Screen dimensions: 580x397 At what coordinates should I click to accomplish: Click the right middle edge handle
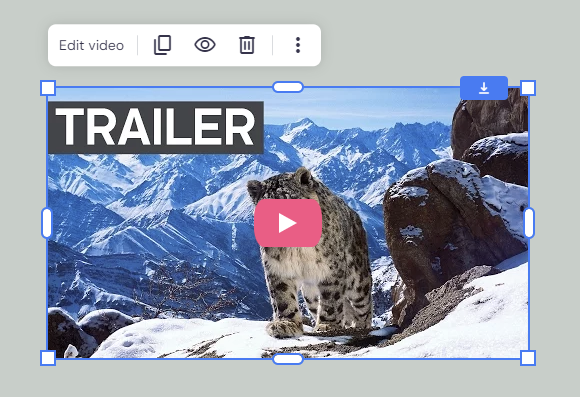(529, 223)
